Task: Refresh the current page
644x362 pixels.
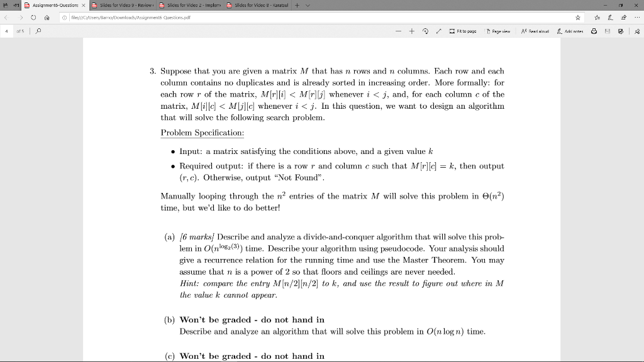Action: (33, 18)
